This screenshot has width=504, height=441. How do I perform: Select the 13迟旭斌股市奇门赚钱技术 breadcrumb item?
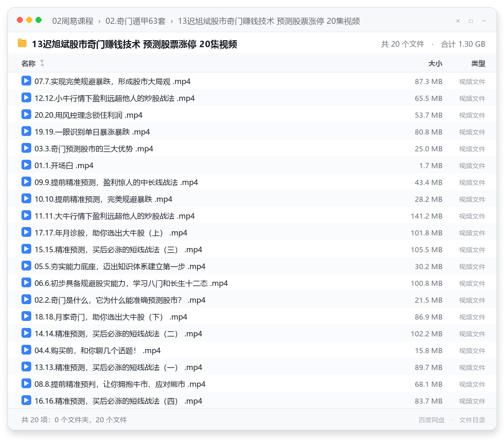tap(269, 21)
